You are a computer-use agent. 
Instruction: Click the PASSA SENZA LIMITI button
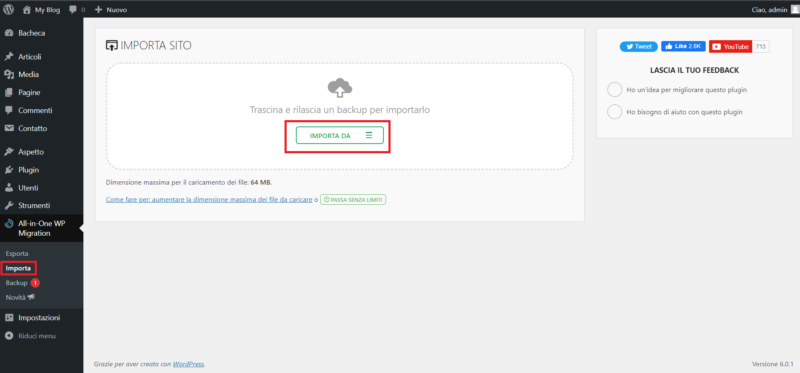click(353, 200)
